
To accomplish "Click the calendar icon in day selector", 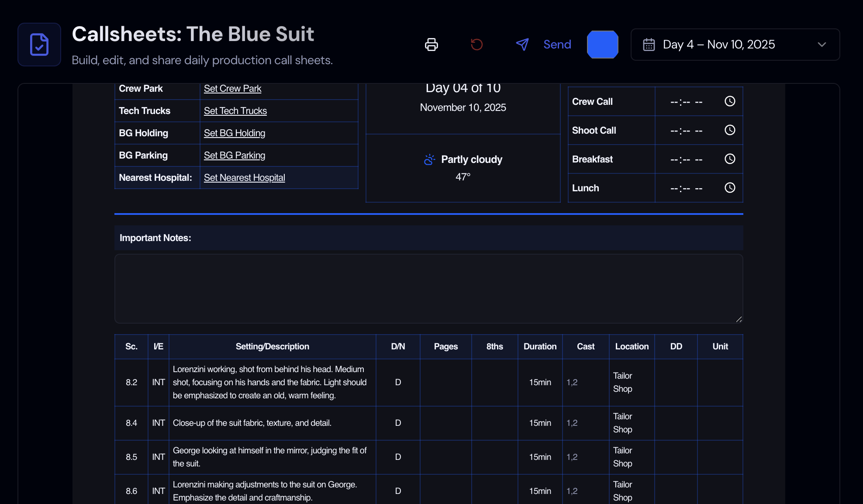I will click(649, 45).
